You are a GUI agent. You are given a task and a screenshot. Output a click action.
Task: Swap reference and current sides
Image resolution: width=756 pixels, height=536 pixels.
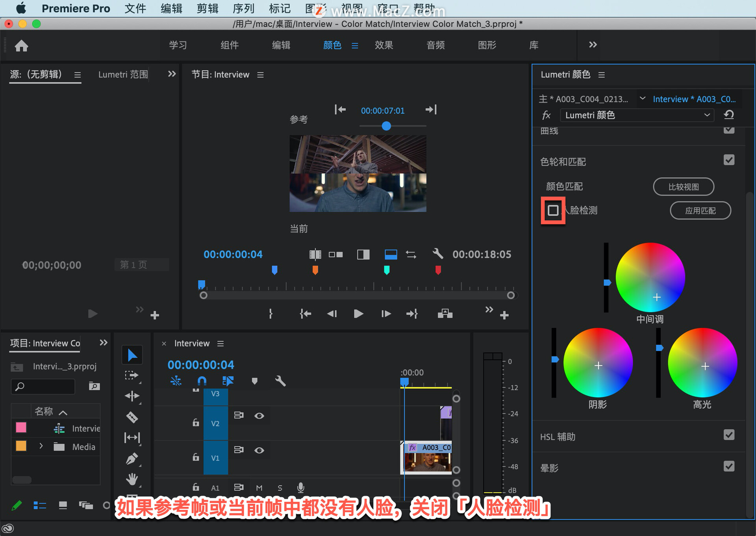coord(411,255)
